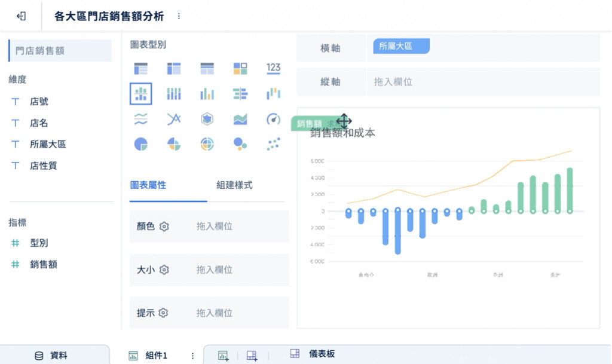The height and width of the screenshot is (364, 612).
Task: Select the multi-layer sunburst chart type
Action: coord(207,144)
